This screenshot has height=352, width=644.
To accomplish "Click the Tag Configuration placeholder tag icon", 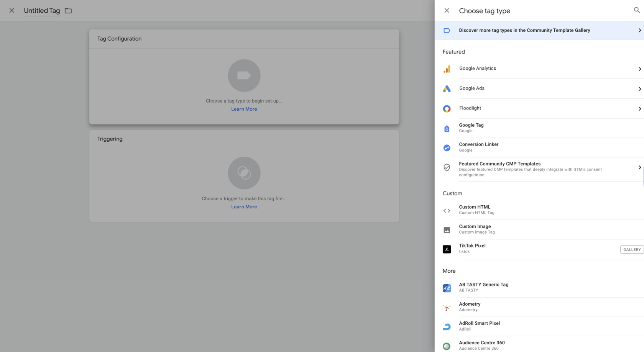I will 244,75.
